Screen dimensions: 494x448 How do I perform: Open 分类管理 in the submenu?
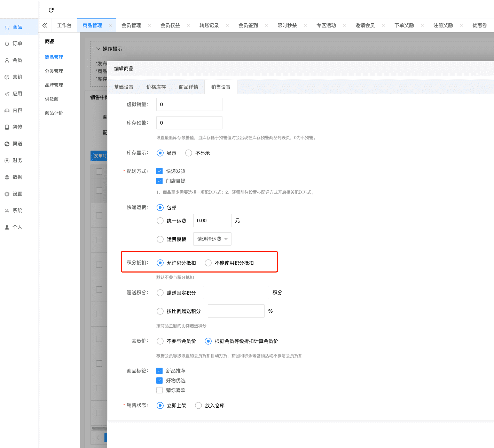[x=54, y=71]
